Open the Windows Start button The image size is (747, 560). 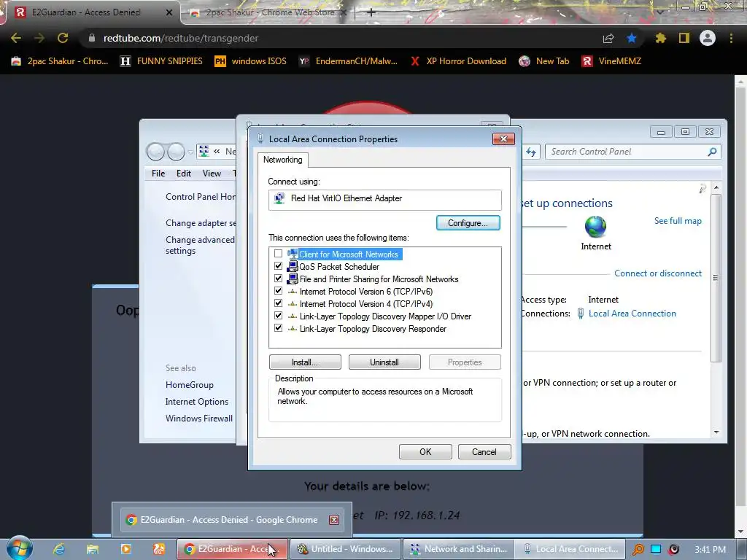click(20, 548)
